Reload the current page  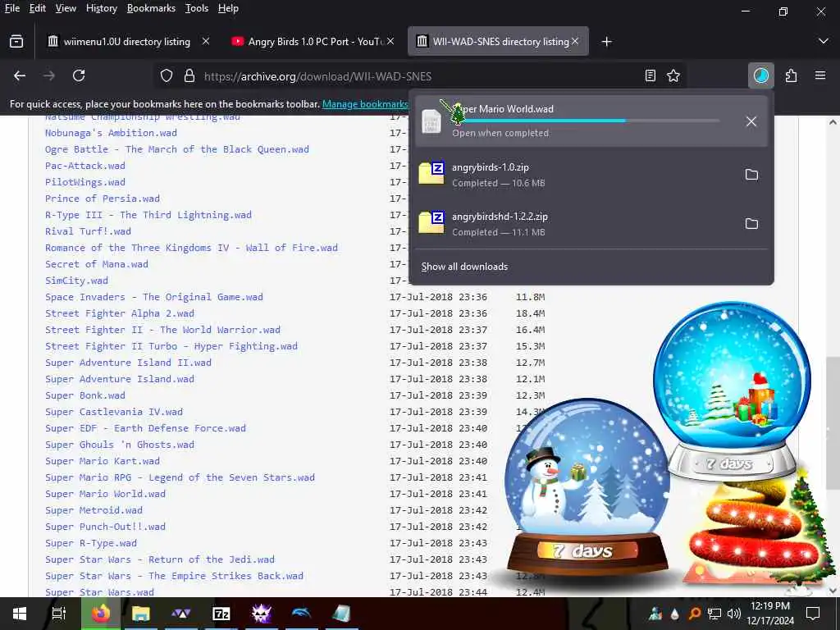point(79,76)
